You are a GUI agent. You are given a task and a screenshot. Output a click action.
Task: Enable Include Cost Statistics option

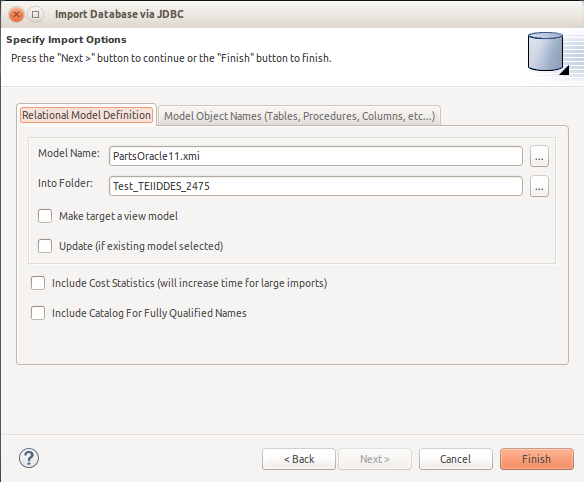coord(38,283)
